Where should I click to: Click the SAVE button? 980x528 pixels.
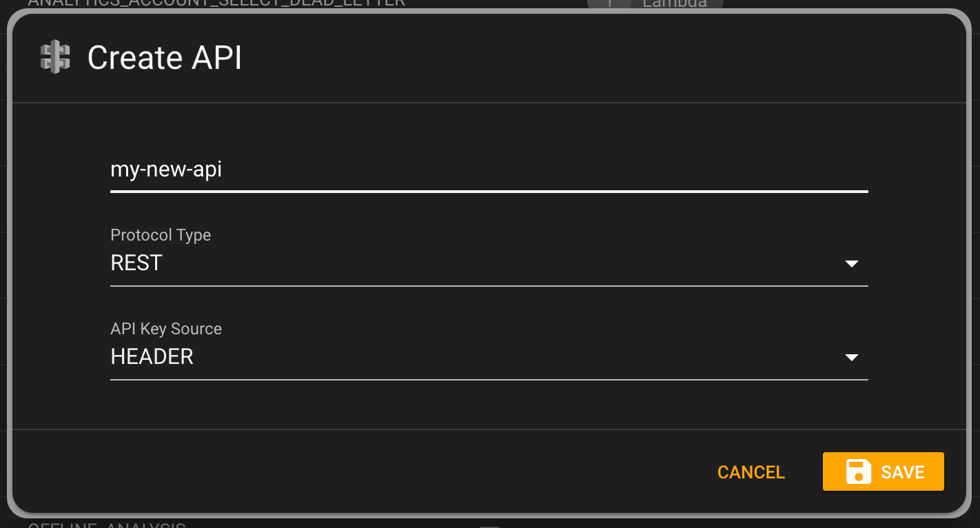pos(884,471)
